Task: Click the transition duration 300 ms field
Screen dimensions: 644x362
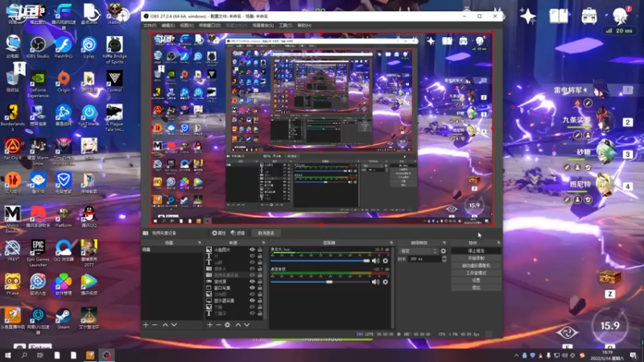Action: (424, 259)
